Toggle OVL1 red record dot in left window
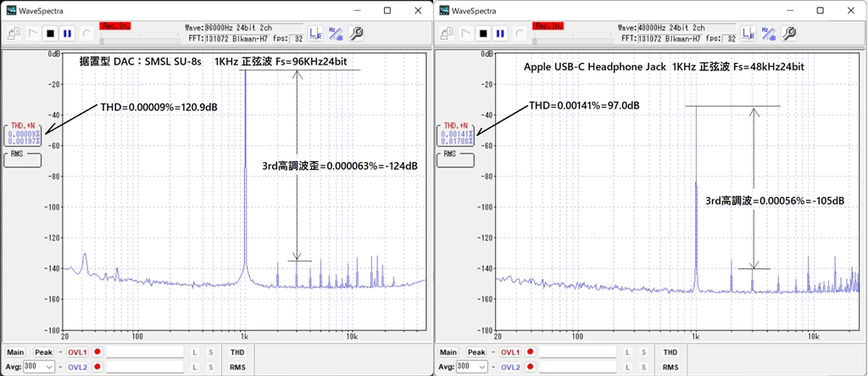 point(98,352)
